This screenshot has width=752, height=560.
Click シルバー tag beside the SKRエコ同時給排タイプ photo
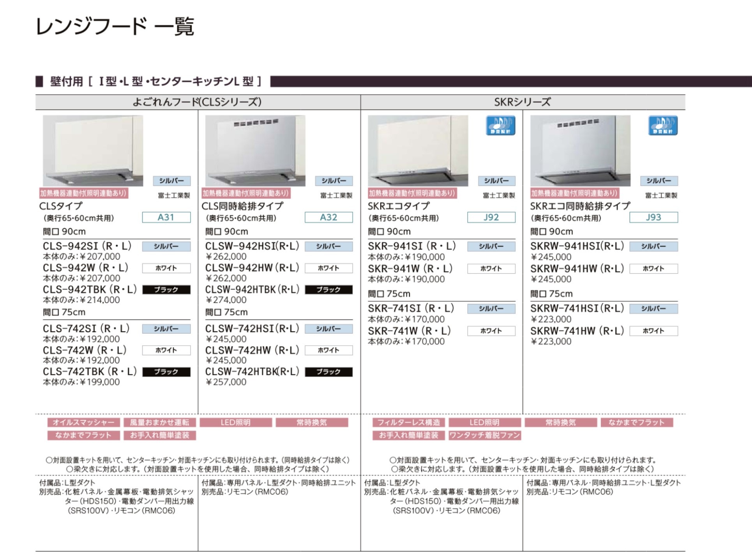[659, 181]
